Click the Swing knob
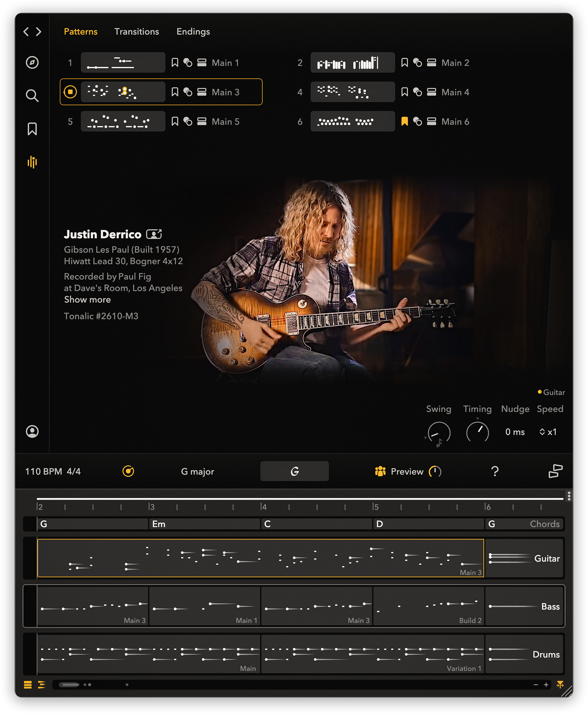588x714 pixels. coord(439,433)
